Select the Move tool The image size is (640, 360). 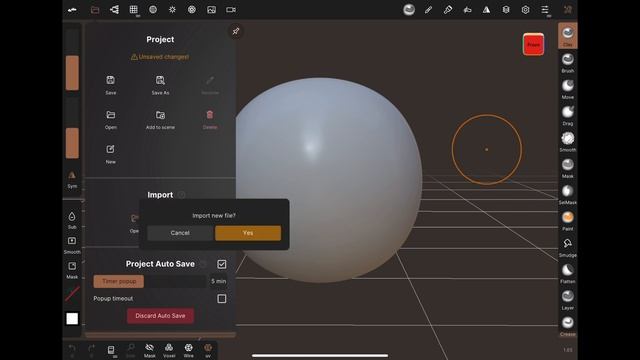(568, 89)
